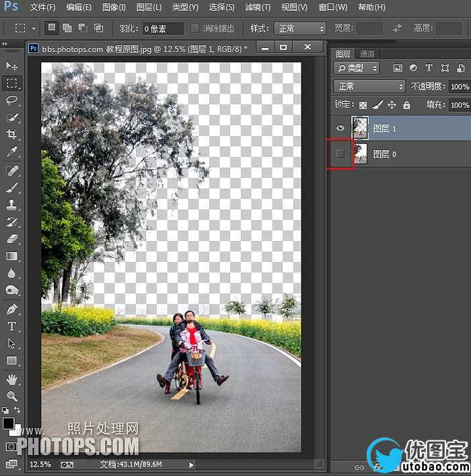
Task: Select the Rectangular Marquee tool in toolbox
Action: pyautogui.click(x=12, y=83)
